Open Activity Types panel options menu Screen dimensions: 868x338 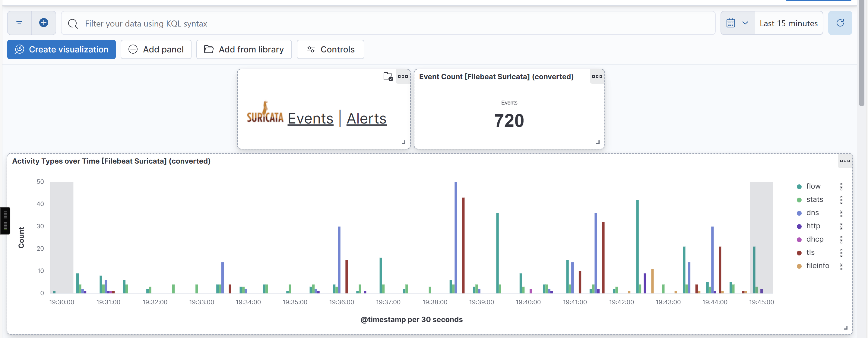tap(845, 161)
